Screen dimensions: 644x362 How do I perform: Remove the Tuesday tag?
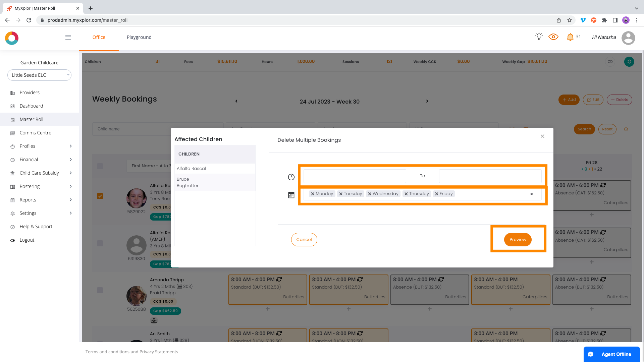[x=341, y=194]
